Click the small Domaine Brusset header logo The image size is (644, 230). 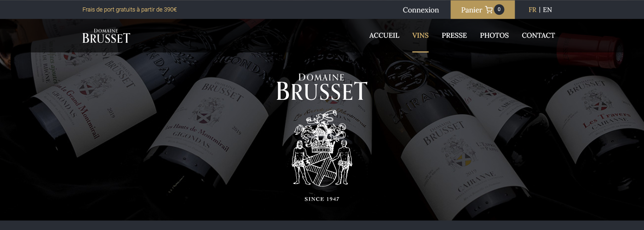coord(106,36)
